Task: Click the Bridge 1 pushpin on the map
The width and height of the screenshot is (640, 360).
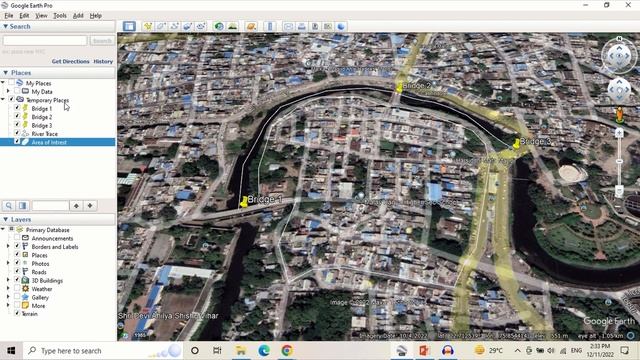Action: (x=244, y=202)
